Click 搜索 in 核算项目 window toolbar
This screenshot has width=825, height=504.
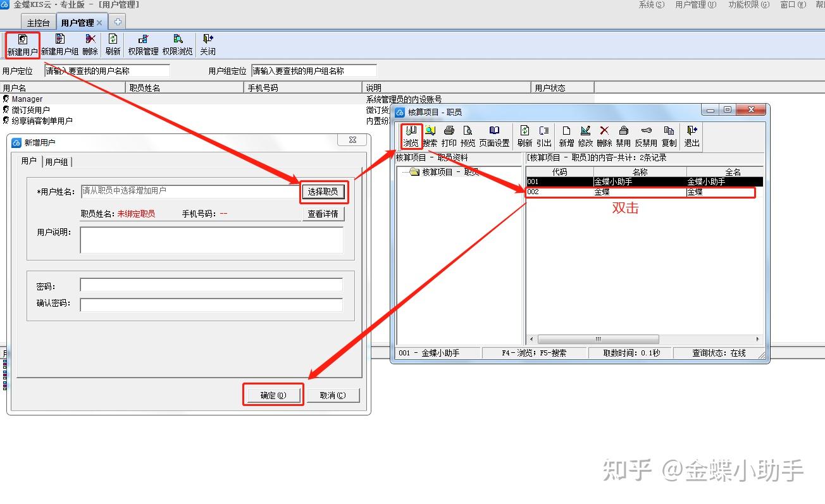(430, 136)
